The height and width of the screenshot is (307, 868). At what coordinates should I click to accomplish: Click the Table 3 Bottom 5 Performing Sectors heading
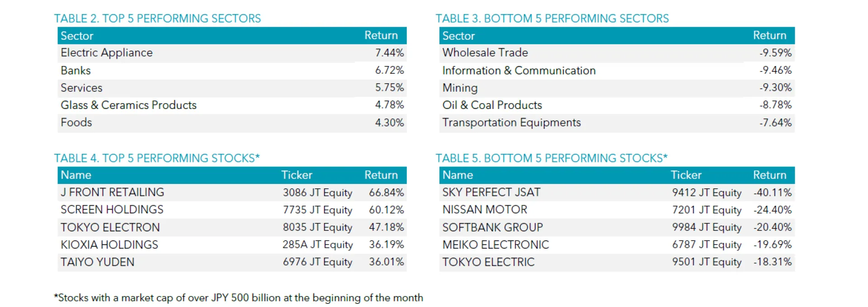point(552,19)
